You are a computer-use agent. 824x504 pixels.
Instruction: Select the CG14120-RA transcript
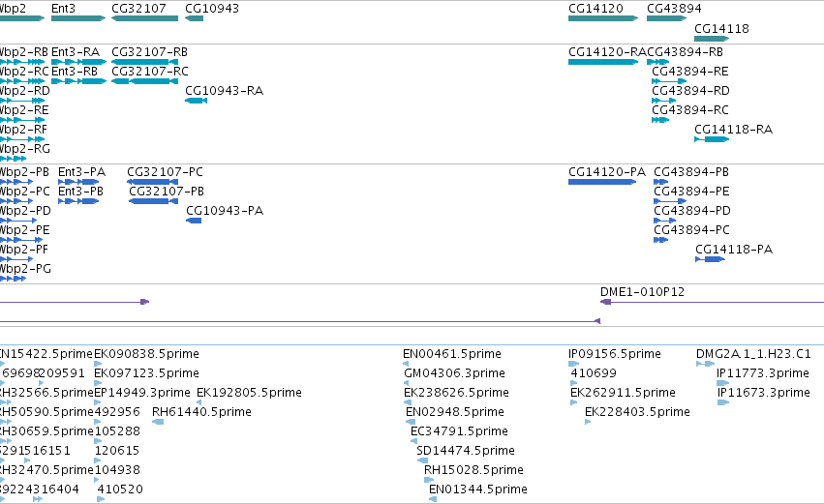tap(603, 62)
